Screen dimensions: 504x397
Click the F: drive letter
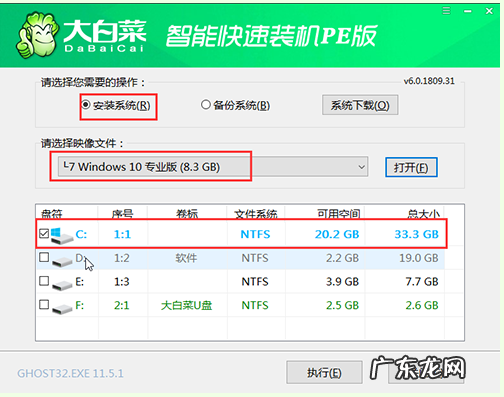79,305
